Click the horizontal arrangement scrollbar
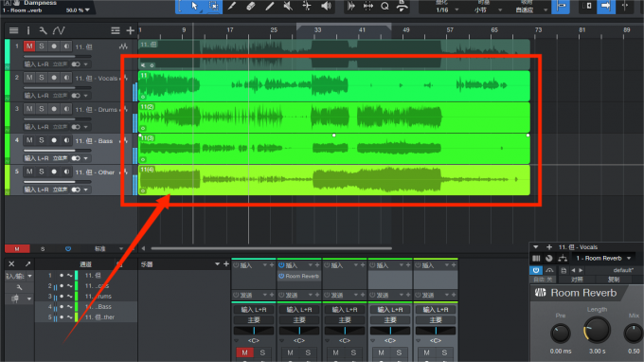Image resolution: width=644 pixels, height=362 pixels. coord(271,248)
